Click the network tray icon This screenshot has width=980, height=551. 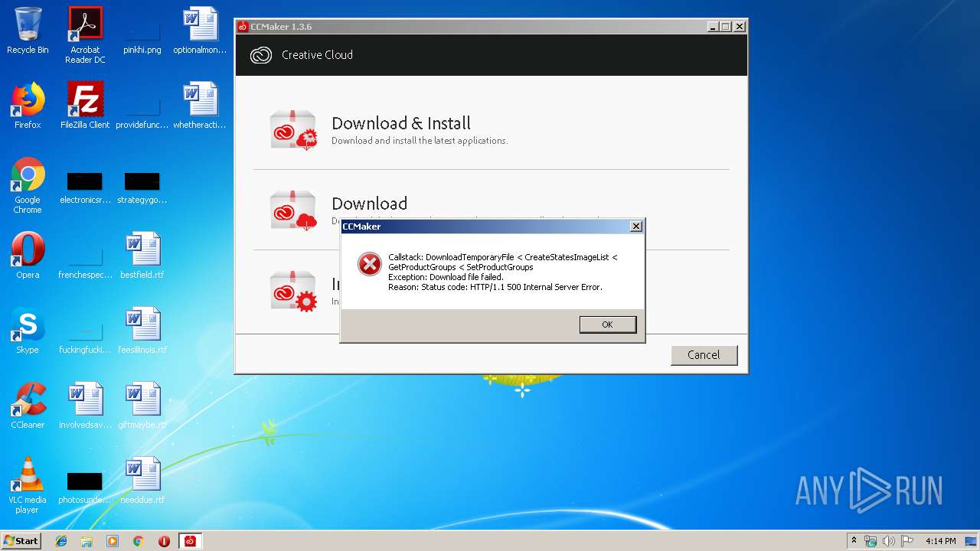(871, 541)
